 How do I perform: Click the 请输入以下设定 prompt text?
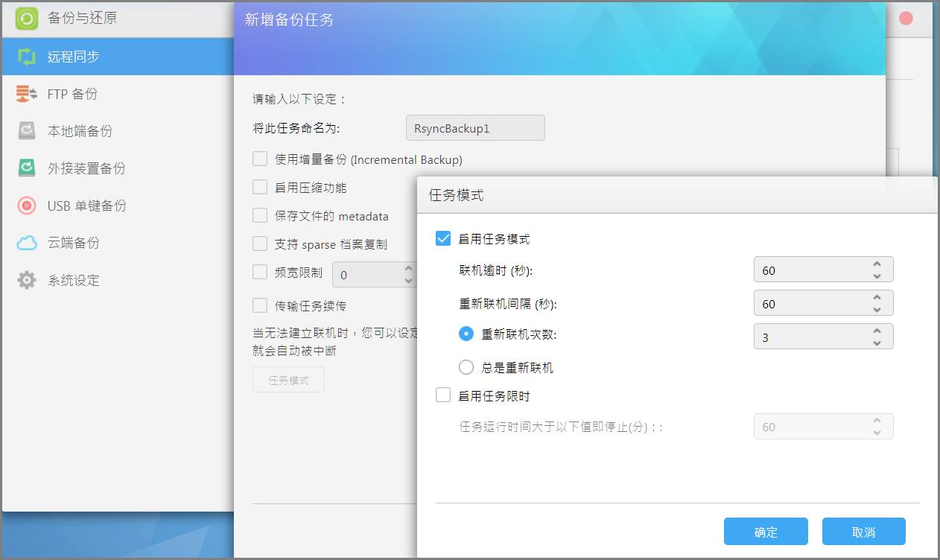pos(299,99)
